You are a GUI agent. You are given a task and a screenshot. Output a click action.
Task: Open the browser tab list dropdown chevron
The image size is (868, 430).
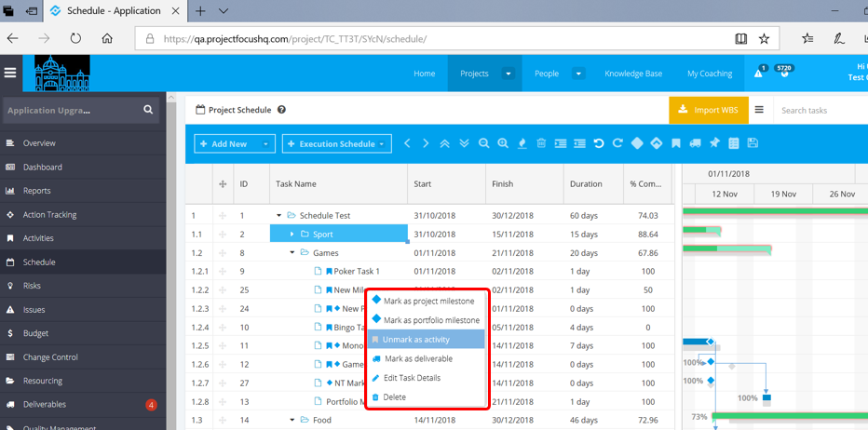point(224,10)
